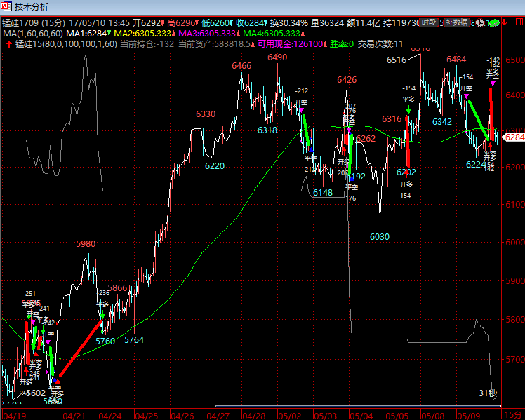
Task: Click the 05/02 date on time axis
Action: 290,416
